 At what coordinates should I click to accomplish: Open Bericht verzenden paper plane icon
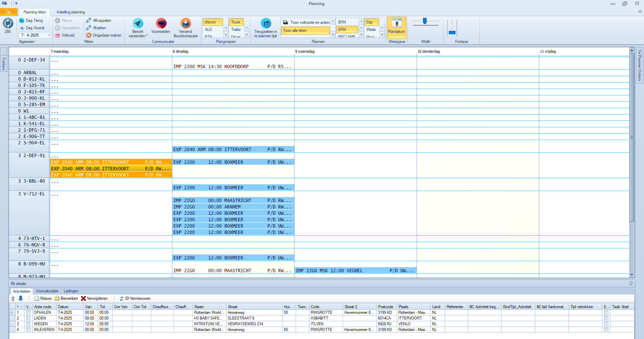point(138,23)
